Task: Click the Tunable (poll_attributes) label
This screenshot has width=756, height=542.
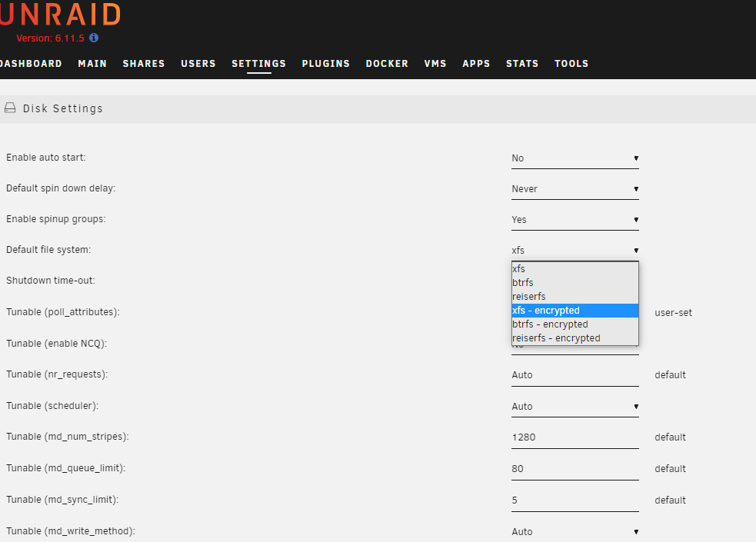Action: 62,312
